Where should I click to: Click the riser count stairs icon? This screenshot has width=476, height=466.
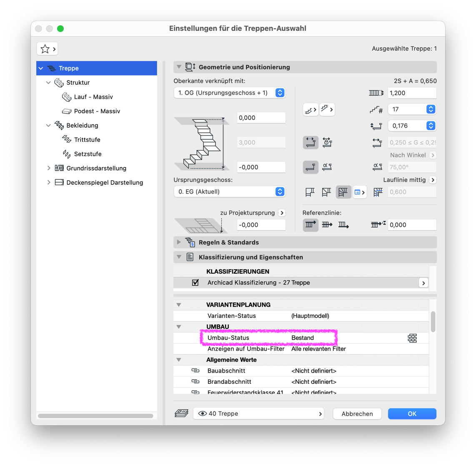tap(376, 109)
